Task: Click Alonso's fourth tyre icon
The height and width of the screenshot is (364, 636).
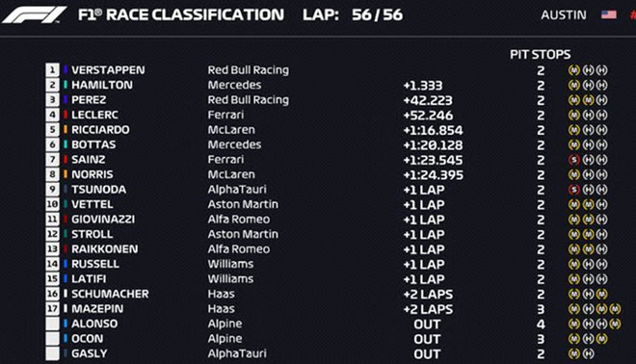Action: (x=615, y=324)
